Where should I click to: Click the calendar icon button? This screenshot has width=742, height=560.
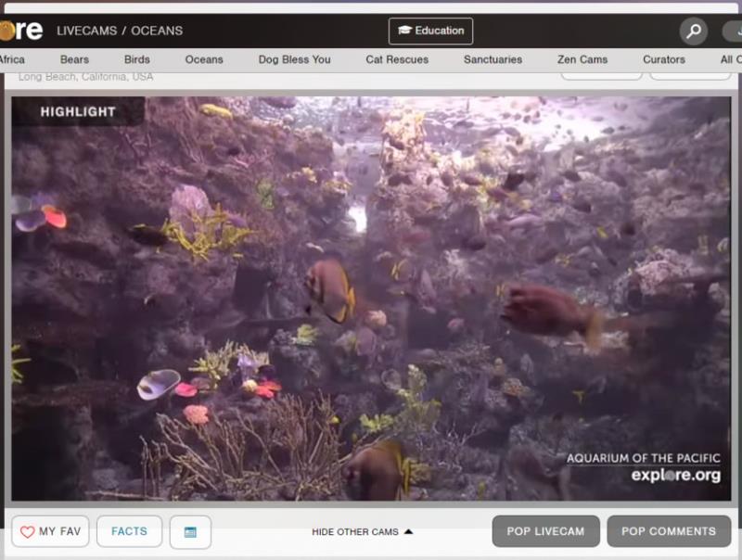190,532
